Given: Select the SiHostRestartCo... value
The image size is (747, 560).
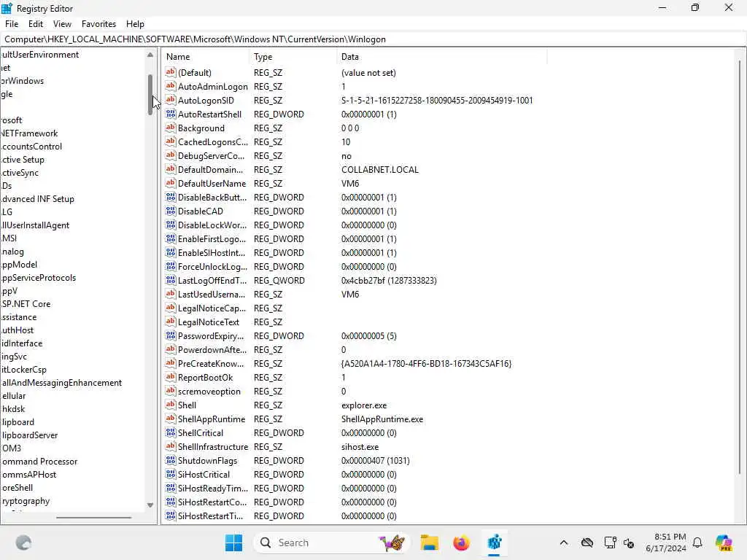Looking at the screenshot, I should [212, 502].
